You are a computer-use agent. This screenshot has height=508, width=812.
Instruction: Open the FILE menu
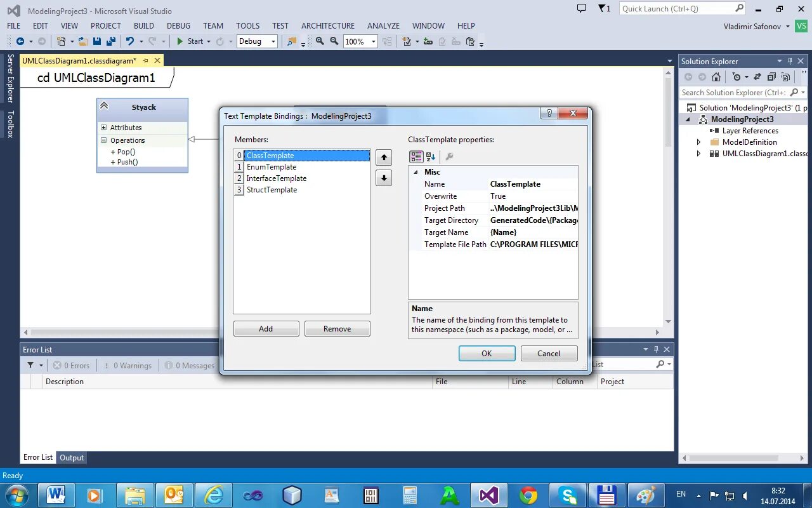click(13, 25)
